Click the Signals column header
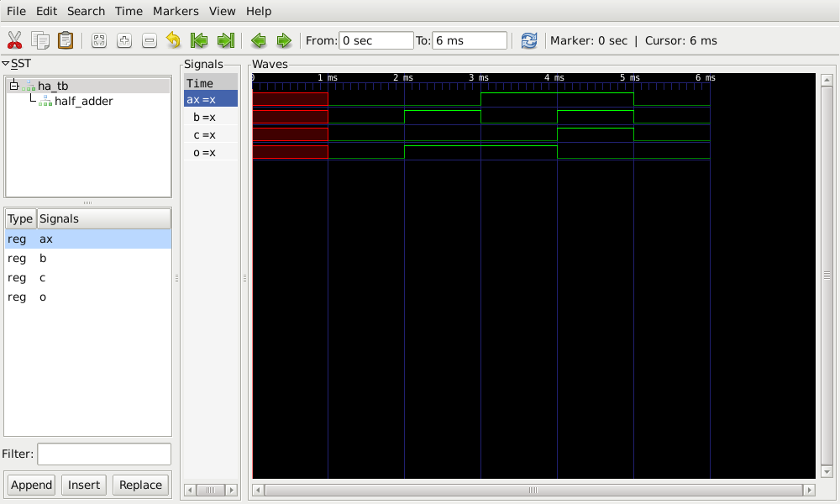Viewport: 840px width, 504px height. tap(104, 218)
